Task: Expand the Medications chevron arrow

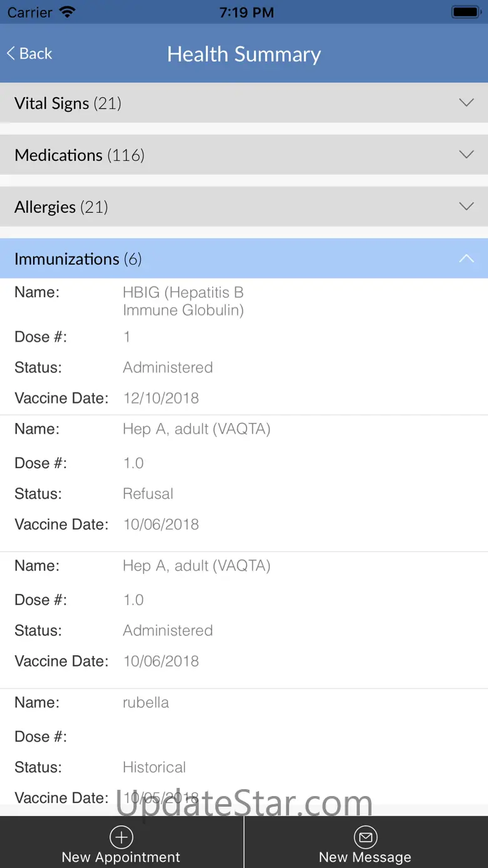Action: click(x=466, y=155)
